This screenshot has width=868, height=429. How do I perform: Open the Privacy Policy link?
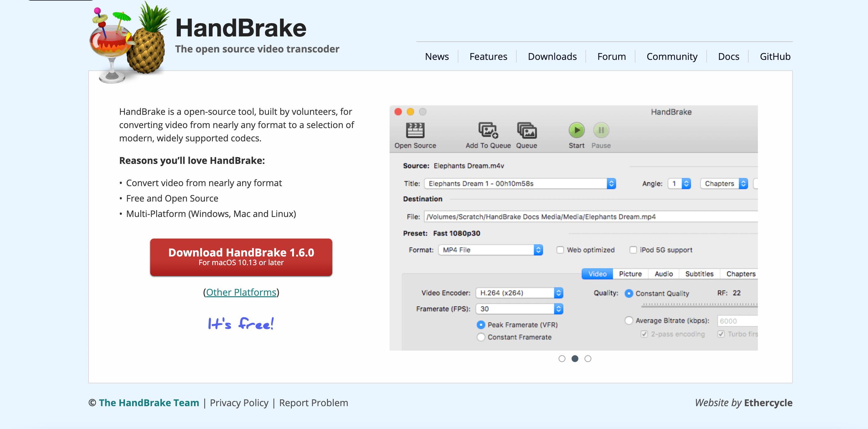239,403
